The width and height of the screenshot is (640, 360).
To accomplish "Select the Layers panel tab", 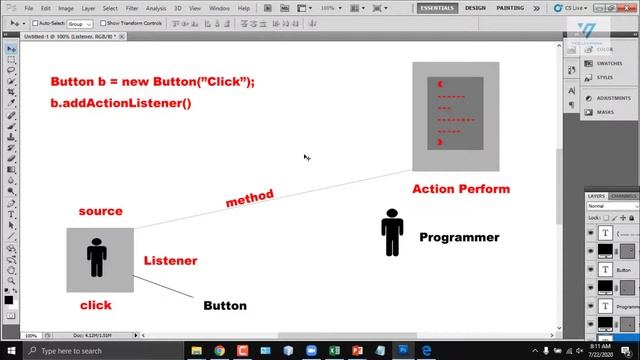I will pyautogui.click(x=596, y=196).
